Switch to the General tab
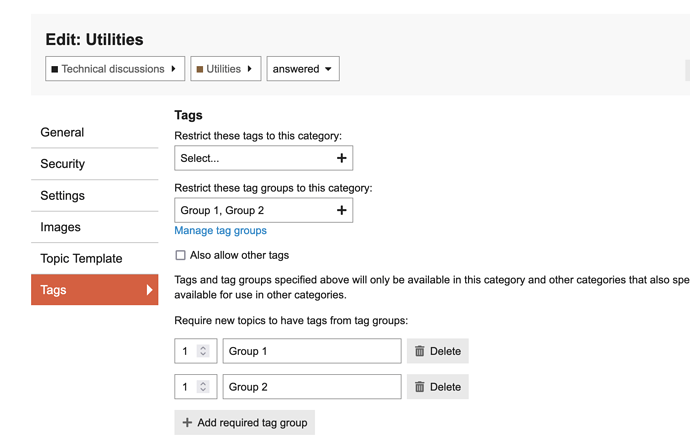 (x=95, y=132)
